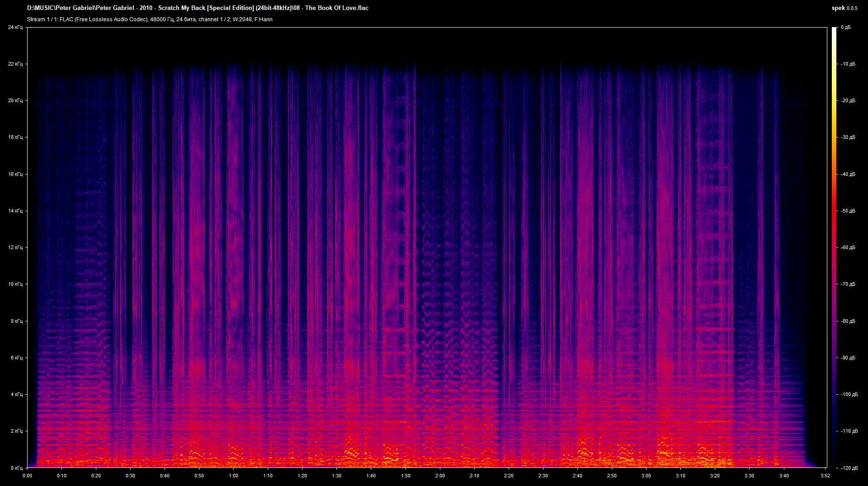Click the 24 кГц frequency axis label

pos(15,28)
